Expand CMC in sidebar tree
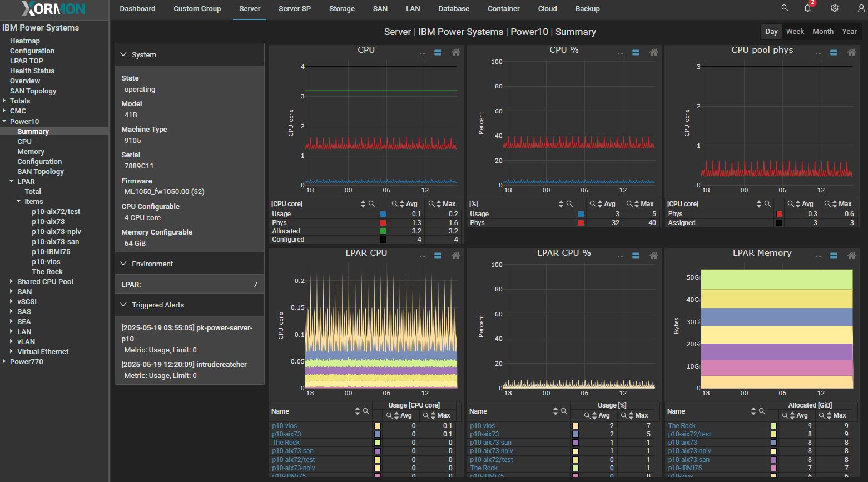Viewport: 868px width, 482px height. click(4, 111)
